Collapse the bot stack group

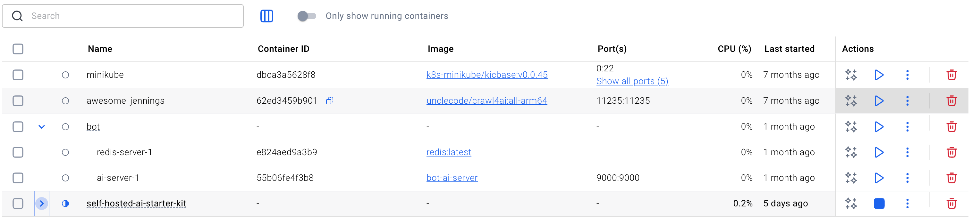tap(42, 127)
